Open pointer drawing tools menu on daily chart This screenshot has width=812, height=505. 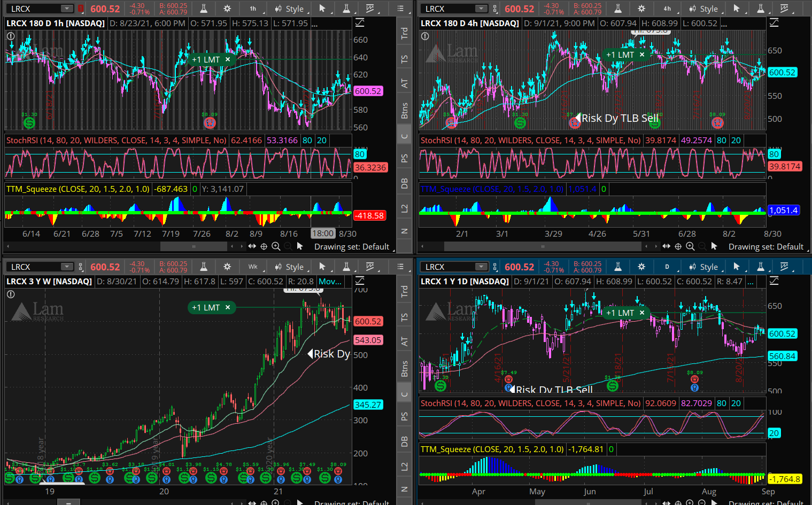(737, 267)
